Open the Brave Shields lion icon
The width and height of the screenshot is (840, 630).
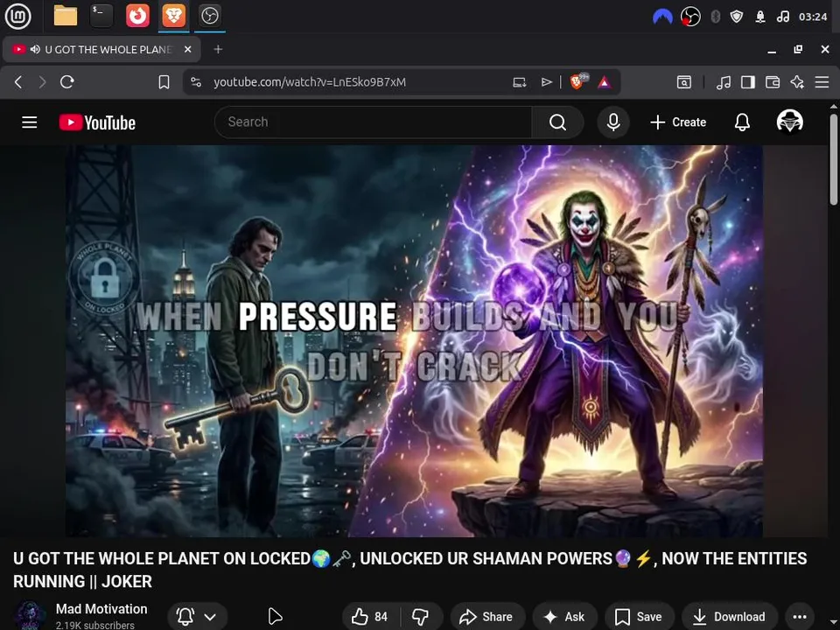click(577, 81)
